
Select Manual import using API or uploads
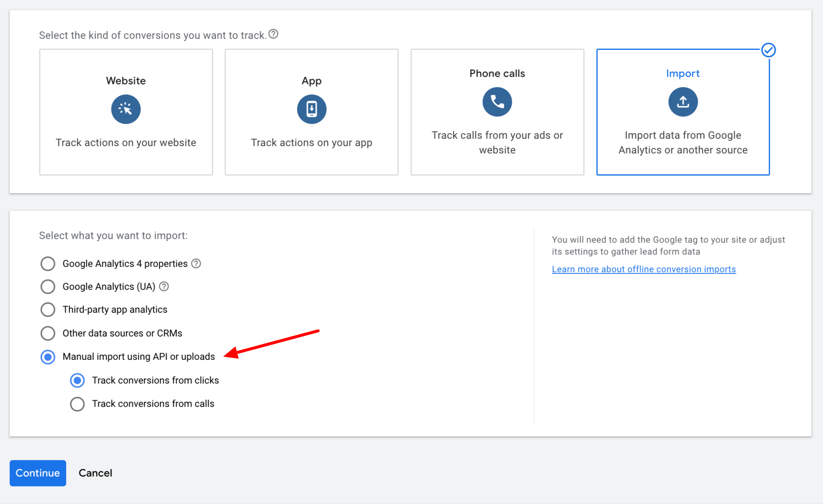click(x=48, y=357)
